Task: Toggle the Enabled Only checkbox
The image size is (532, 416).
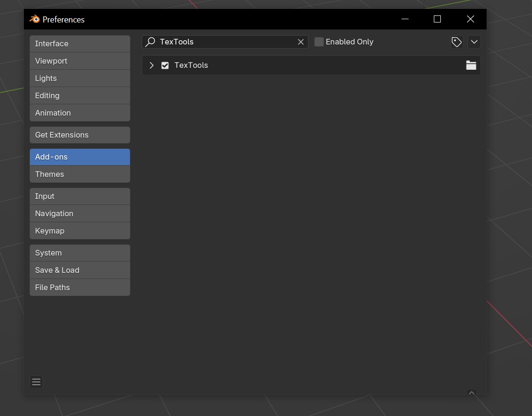Action: (319, 42)
